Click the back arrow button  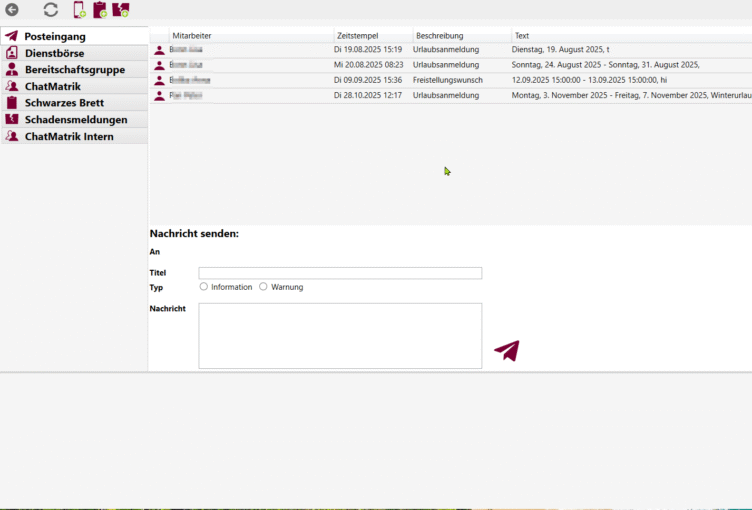(x=12, y=10)
